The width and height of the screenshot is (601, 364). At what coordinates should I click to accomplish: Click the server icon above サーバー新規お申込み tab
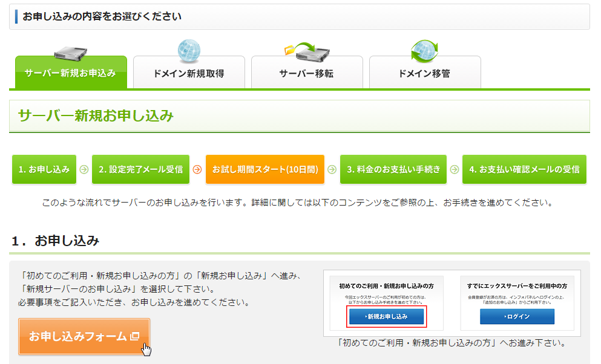(71, 53)
